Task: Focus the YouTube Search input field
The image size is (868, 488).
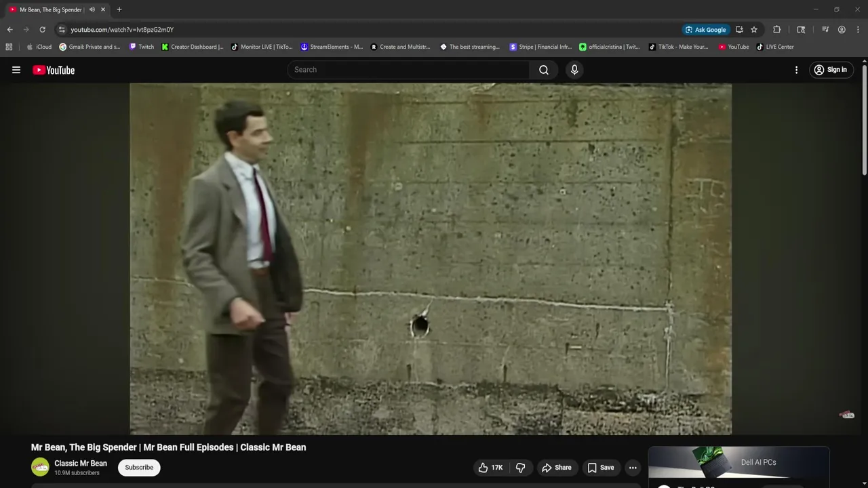Action: (410, 70)
